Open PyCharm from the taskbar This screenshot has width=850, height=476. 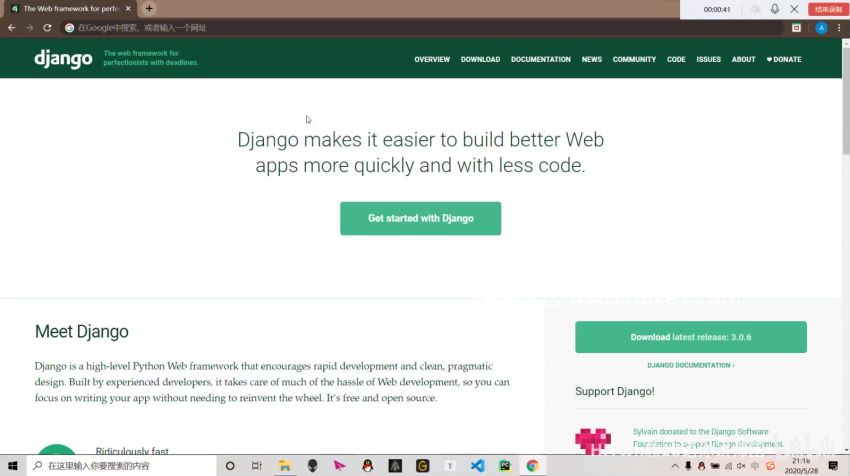[505, 466]
